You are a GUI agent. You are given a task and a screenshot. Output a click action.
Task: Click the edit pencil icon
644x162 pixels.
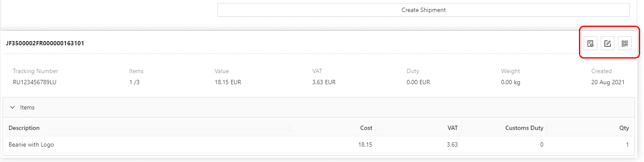coord(607,43)
